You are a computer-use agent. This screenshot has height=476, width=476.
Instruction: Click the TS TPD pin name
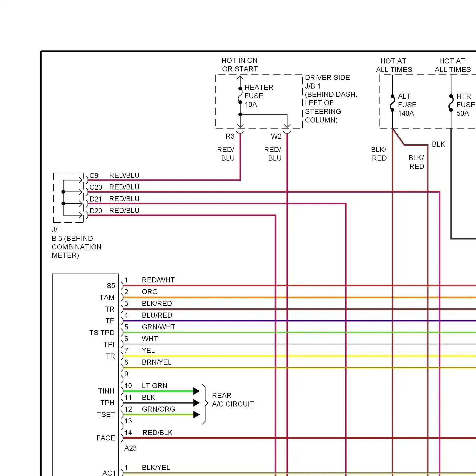click(102, 333)
